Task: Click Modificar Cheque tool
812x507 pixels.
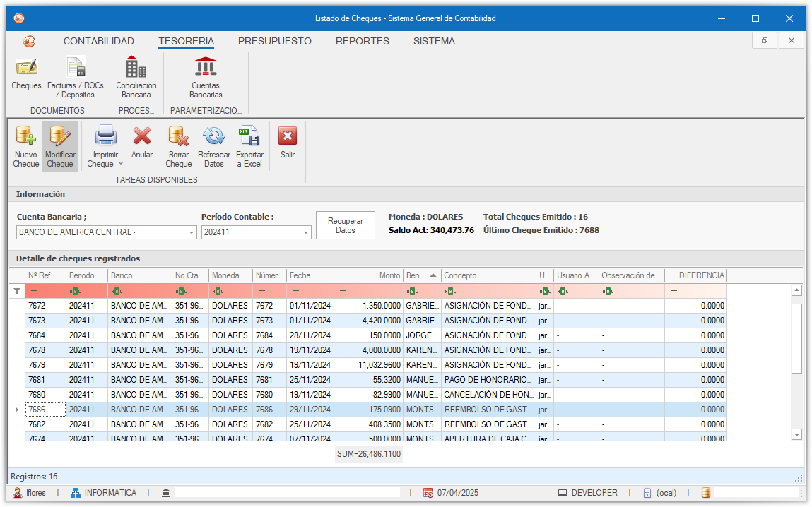Action: point(60,146)
